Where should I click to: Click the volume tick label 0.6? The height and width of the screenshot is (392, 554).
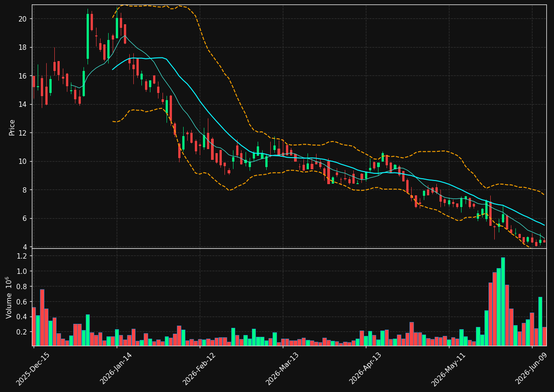point(22,302)
